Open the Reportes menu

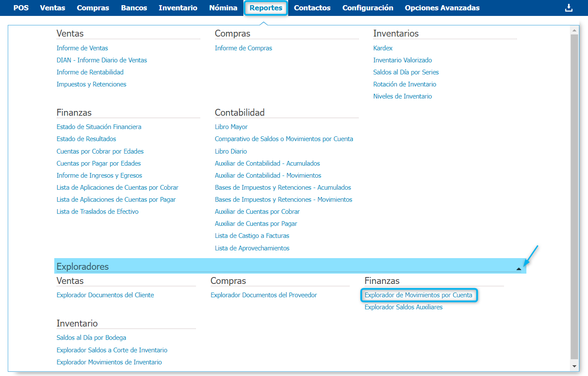[x=266, y=8]
